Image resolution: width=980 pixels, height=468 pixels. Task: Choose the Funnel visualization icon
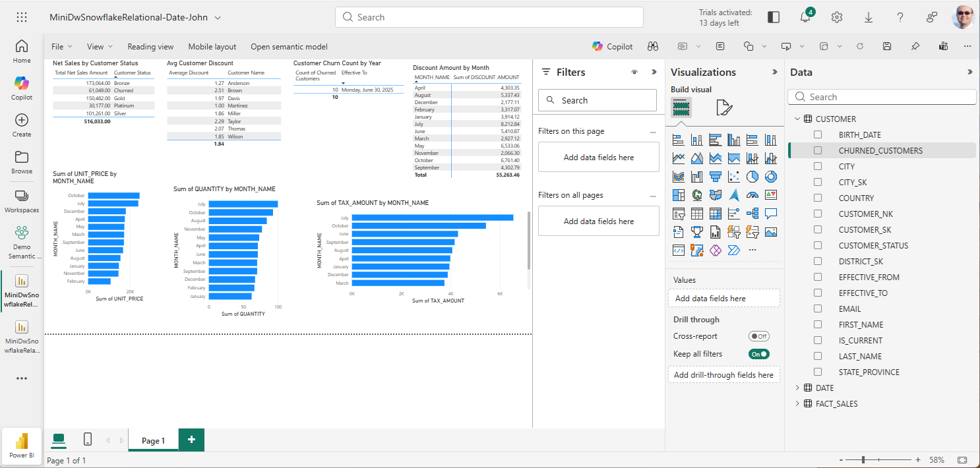tap(716, 177)
